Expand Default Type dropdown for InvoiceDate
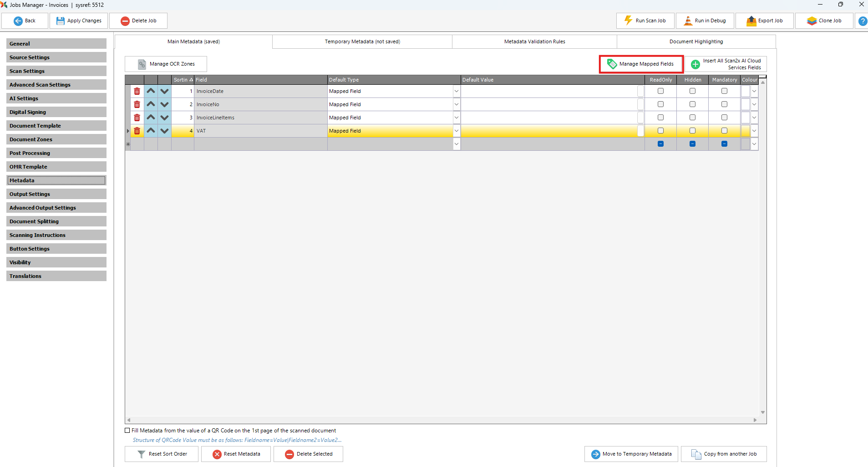 coord(456,91)
